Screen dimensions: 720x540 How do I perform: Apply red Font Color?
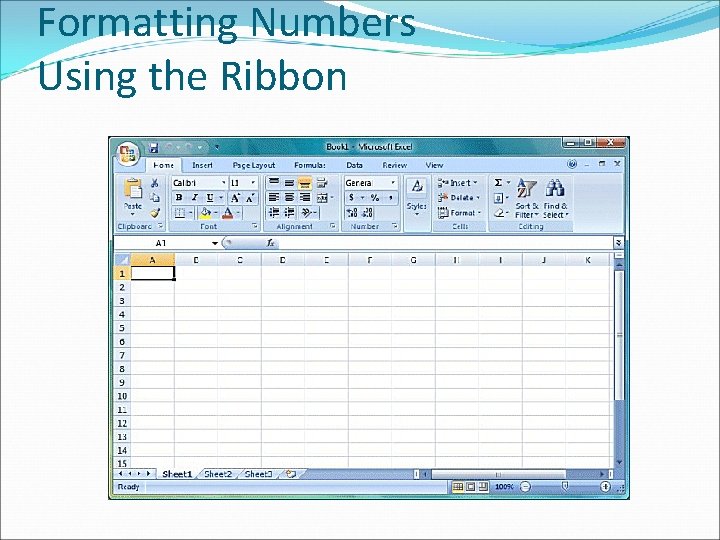[x=228, y=213]
